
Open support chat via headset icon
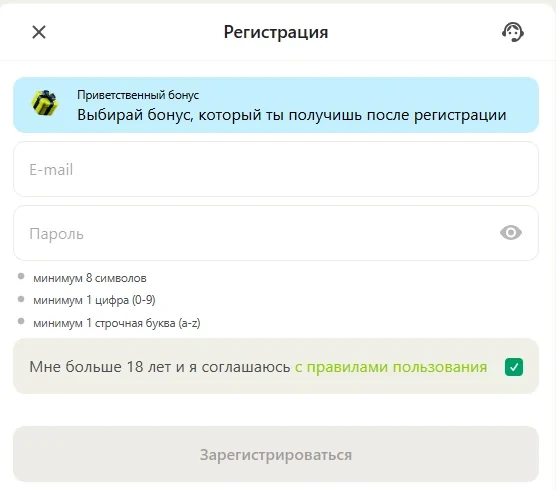513,32
